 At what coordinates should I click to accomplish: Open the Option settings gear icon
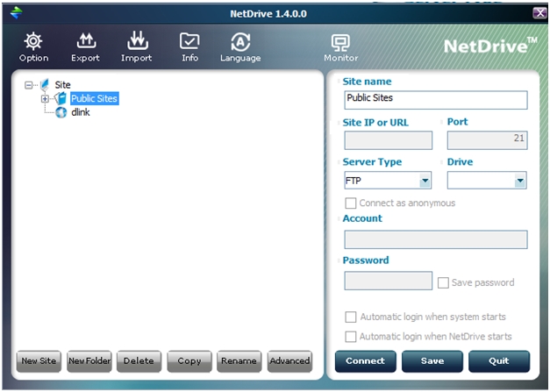tap(33, 41)
